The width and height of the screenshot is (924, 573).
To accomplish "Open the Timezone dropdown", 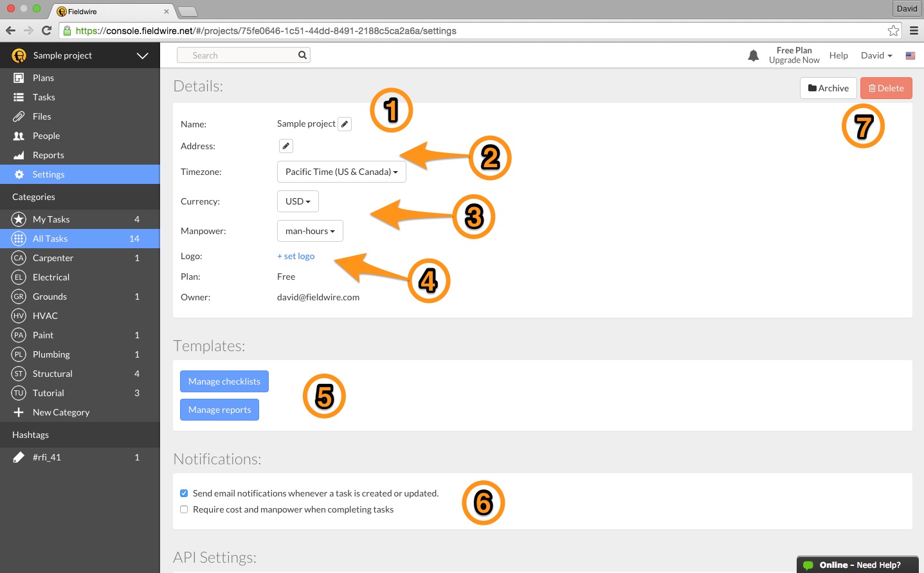I will tap(341, 172).
